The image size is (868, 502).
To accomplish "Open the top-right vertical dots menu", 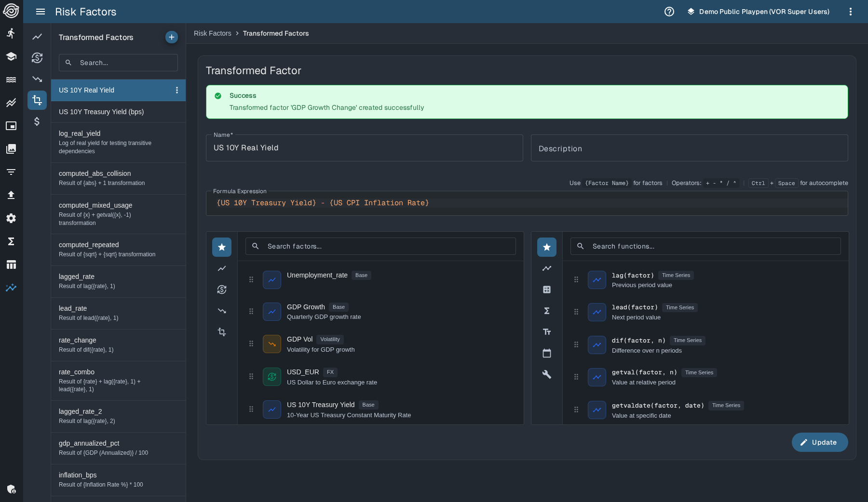I will coord(850,12).
